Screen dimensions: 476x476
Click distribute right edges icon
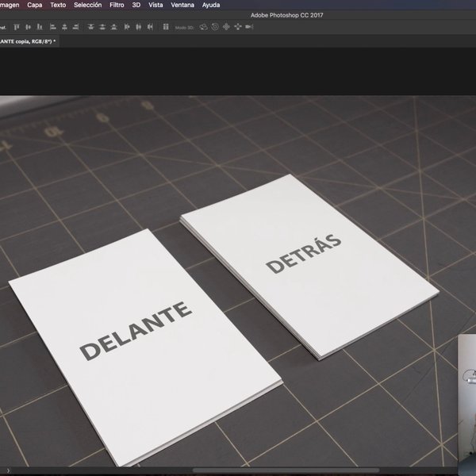[x=148, y=26]
